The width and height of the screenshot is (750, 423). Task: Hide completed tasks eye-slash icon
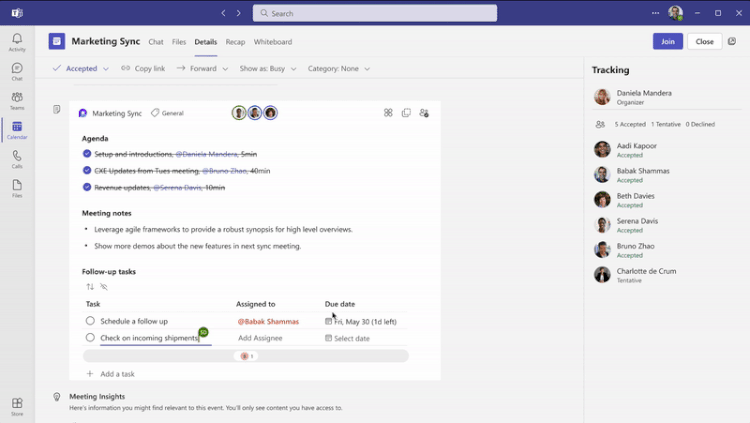pos(104,287)
